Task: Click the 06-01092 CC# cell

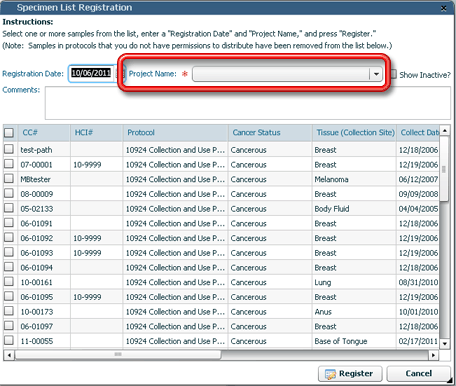Action: point(44,238)
